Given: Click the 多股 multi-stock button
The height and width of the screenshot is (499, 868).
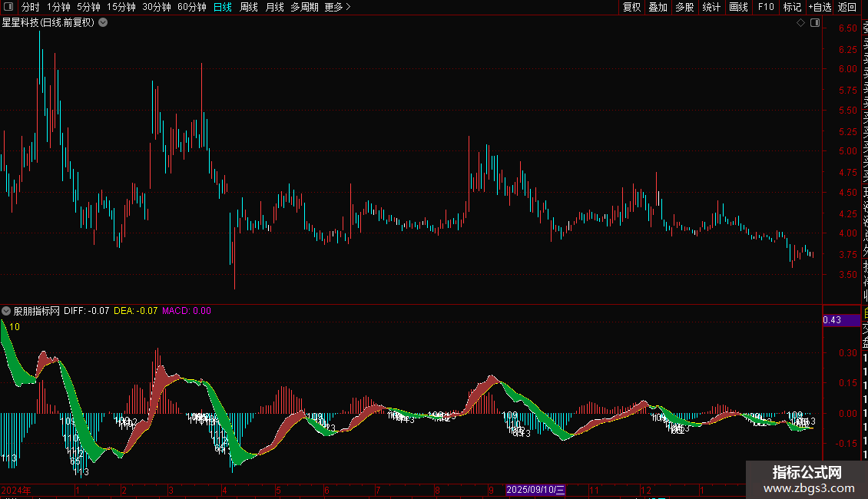Looking at the screenshot, I should coord(684,7).
